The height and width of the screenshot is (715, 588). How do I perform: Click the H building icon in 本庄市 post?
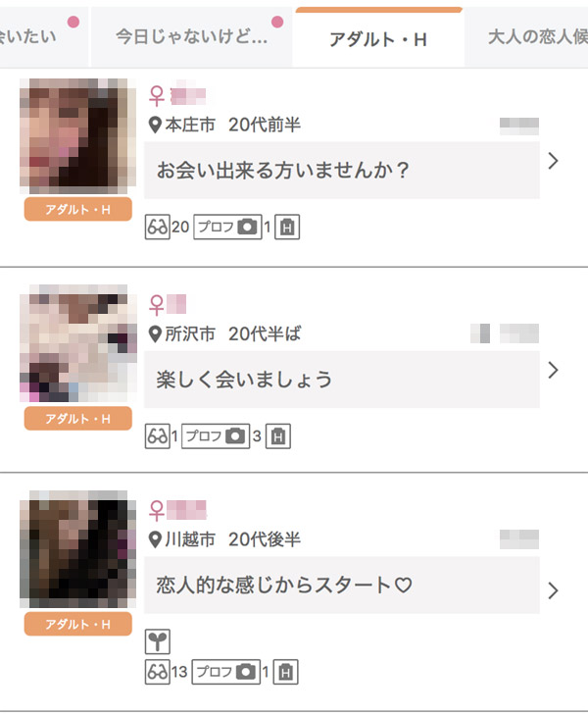(x=287, y=228)
